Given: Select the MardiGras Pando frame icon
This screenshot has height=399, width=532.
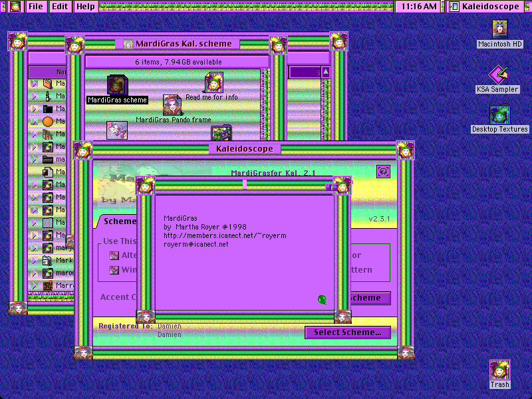Looking at the screenshot, I should (x=172, y=105).
